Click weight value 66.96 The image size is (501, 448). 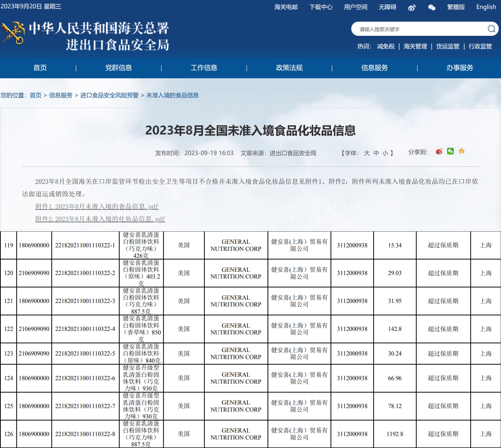(395, 378)
